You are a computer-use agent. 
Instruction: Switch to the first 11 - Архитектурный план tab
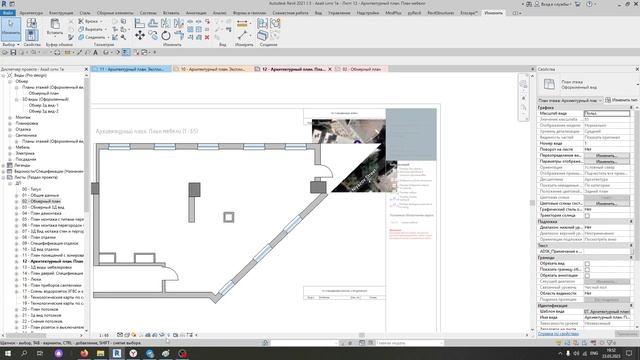130,69
